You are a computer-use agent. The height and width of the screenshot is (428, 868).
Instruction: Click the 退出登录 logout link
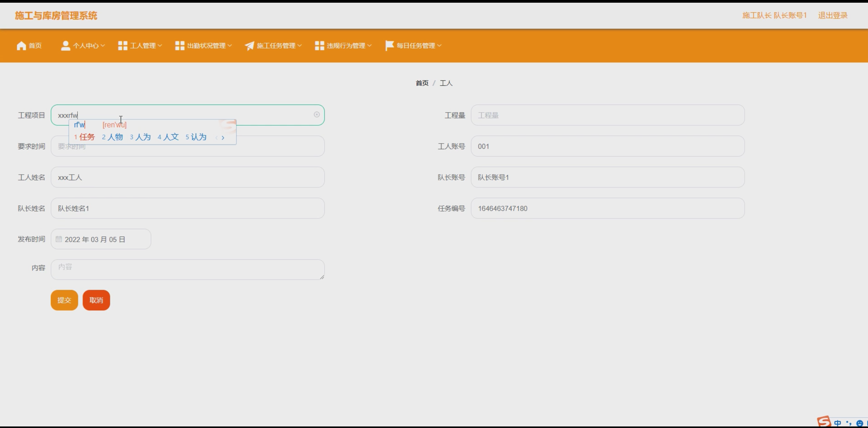point(832,15)
